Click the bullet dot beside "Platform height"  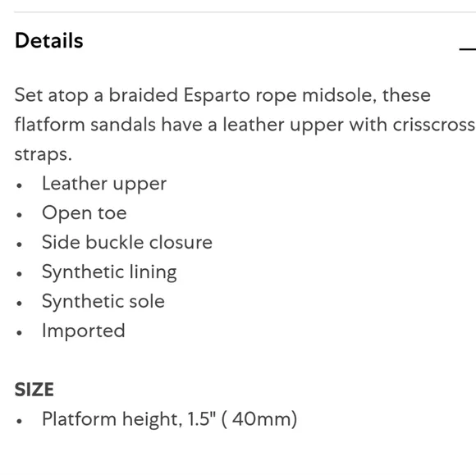click(x=20, y=421)
